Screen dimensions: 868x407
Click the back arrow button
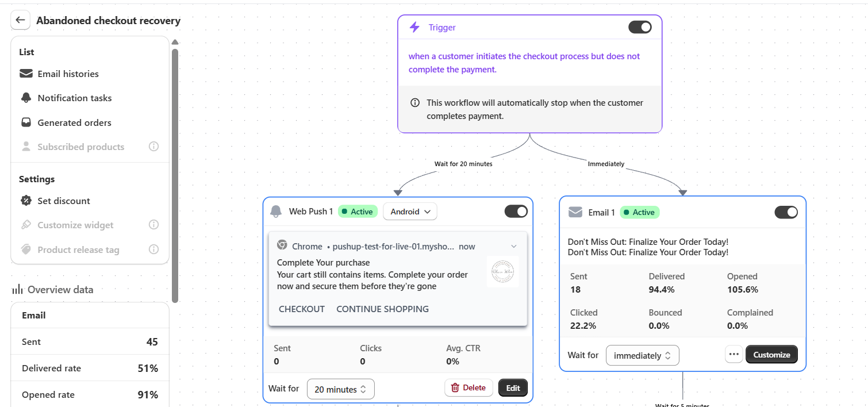point(21,20)
